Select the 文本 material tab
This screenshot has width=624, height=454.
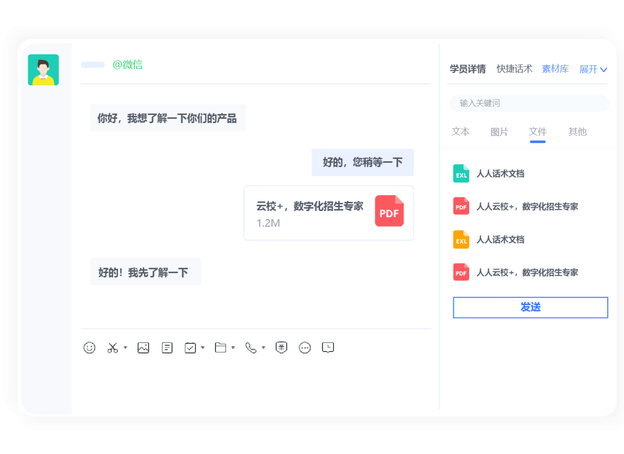(x=460, y=132)
